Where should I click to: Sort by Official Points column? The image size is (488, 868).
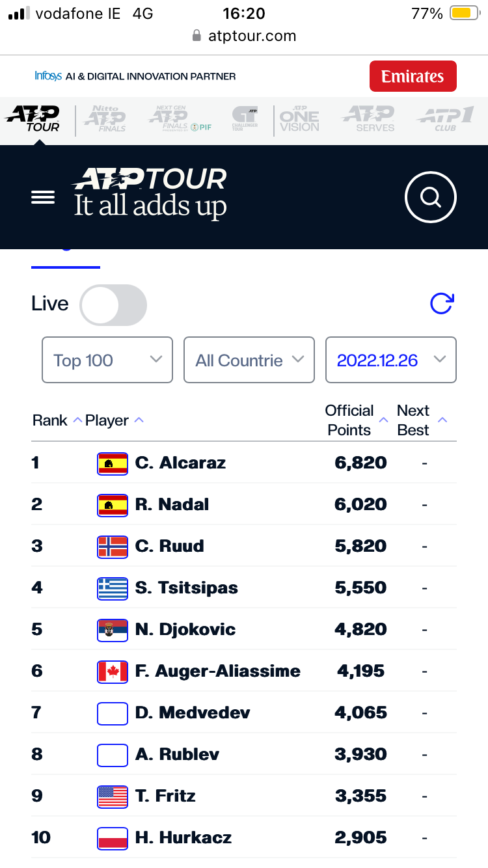coord(355,420)
